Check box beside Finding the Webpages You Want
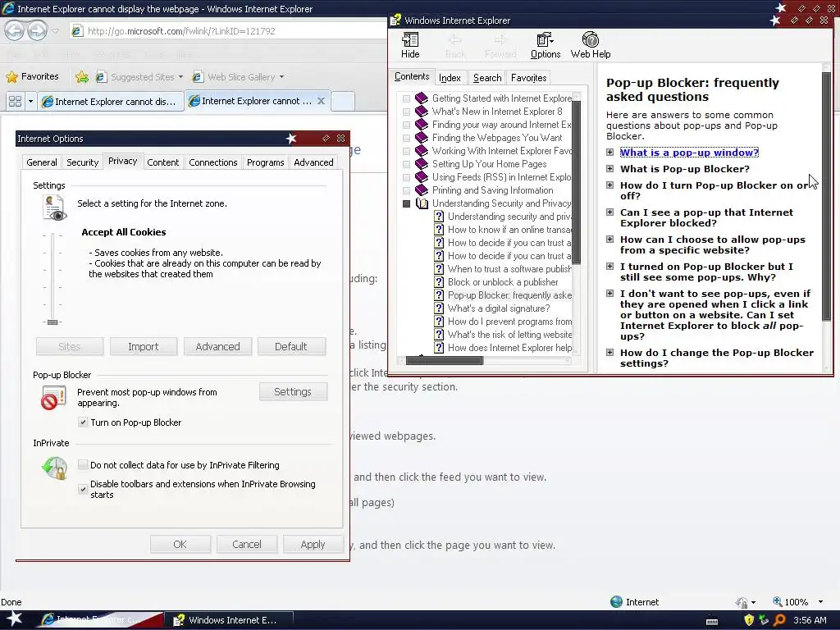The width and height of the screenshot is (840, 630). (x=407, y=138)
